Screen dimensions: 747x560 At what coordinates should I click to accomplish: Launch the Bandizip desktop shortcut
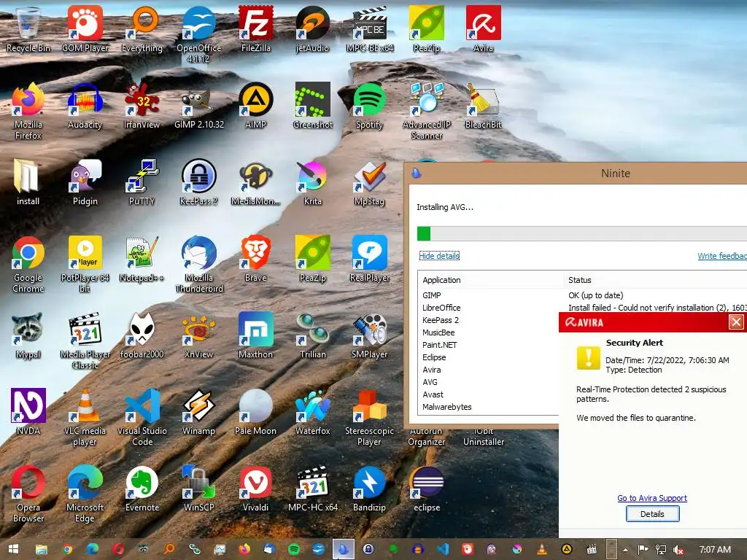pyautogui.click(x=370, y=488)
